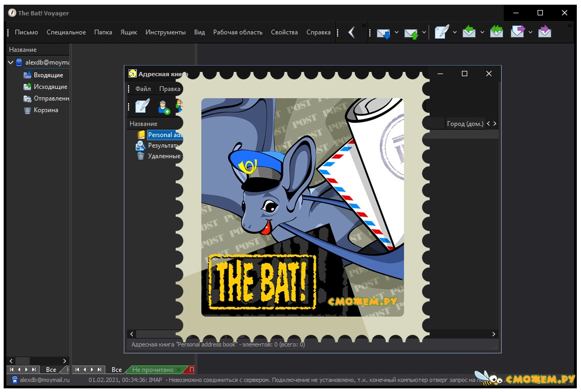This screenshot has width=581, height=392.
Task: Jump to first folder tab with navigation arrow
Action: pyautogui.click(x=12, y=369)
